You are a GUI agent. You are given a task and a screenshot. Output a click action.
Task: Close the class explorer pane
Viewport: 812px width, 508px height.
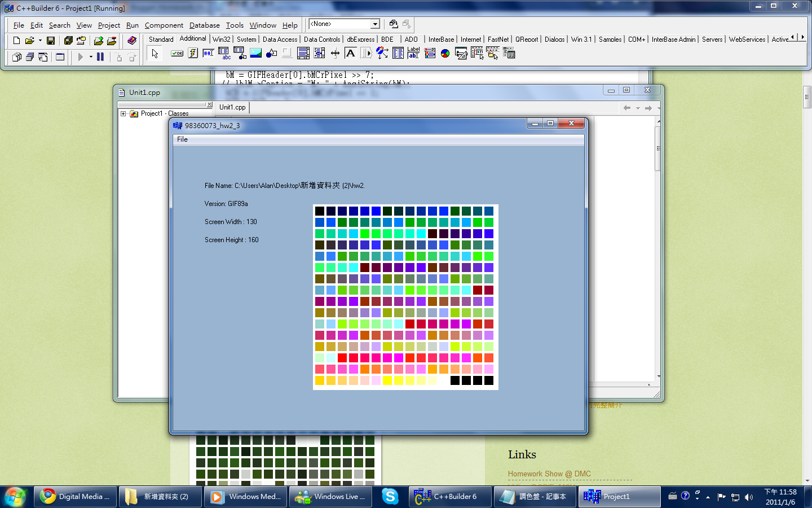point(209,104)
